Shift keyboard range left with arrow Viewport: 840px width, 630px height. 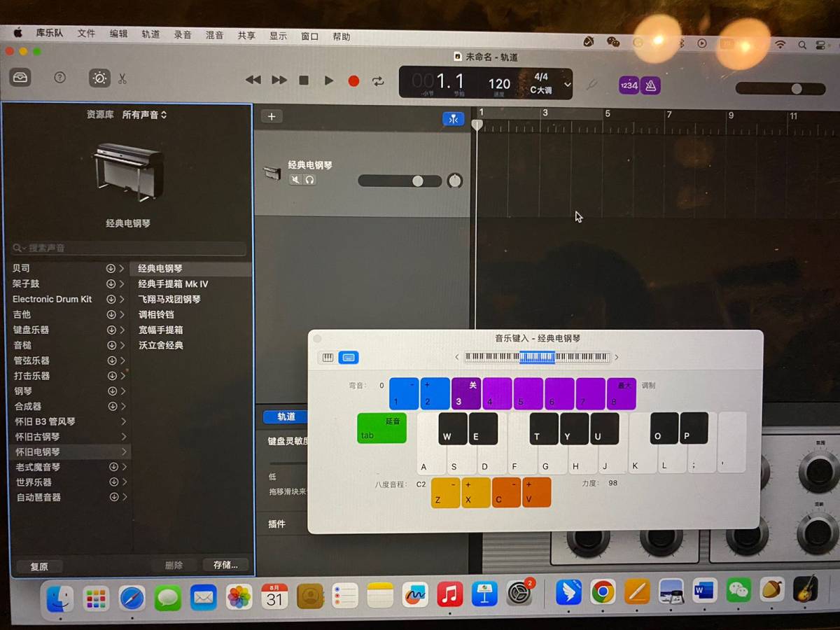coord(457,357)
